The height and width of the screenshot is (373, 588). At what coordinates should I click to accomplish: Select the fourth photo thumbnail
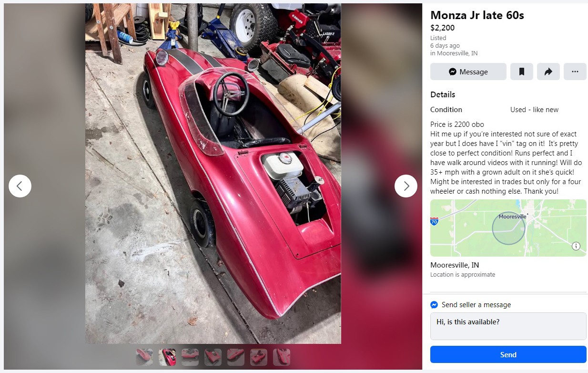point(213,357)
